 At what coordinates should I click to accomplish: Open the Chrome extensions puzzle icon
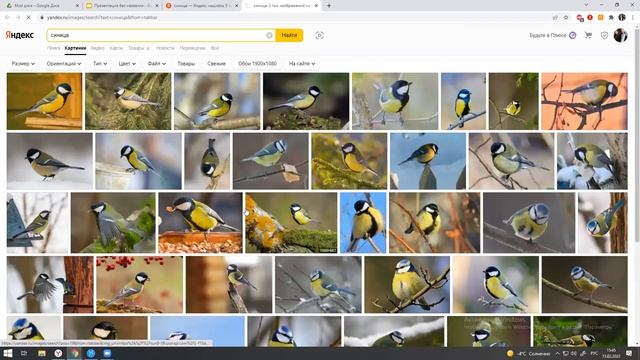pyautogui.click(x=611, y=18)
